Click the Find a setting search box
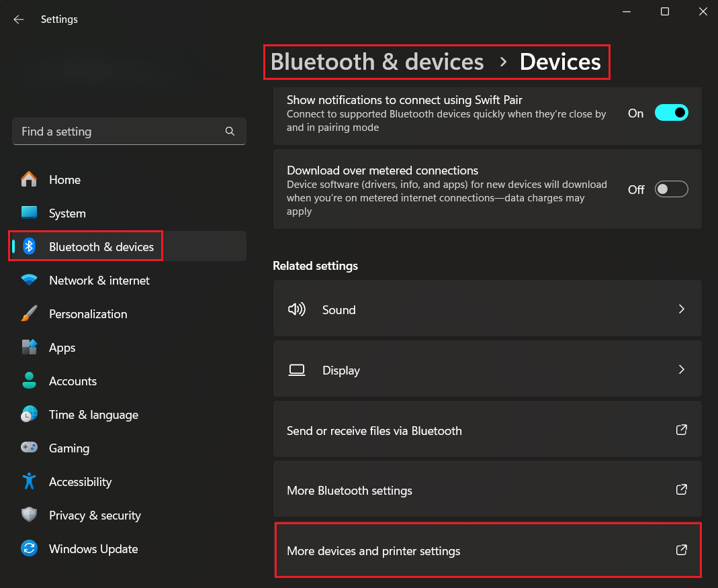 pyautogui.click(x=121, y=132)
